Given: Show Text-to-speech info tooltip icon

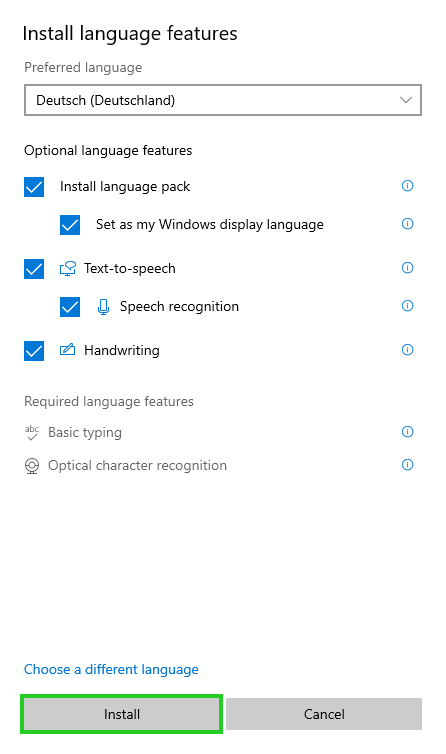Looking at the screenshot, I should [407, 267].
